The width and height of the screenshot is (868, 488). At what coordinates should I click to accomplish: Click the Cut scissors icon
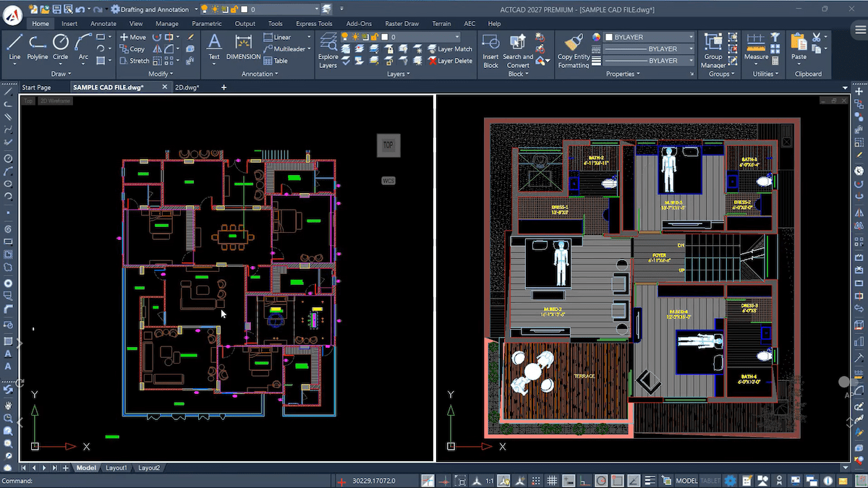(817, 37)
